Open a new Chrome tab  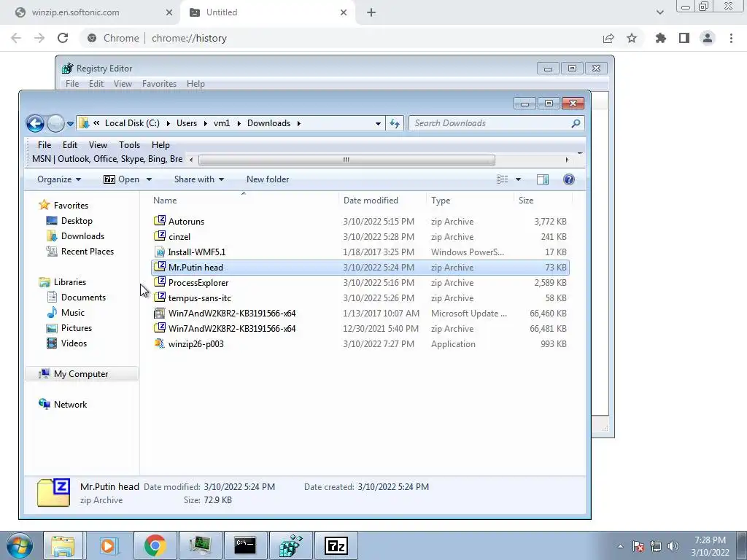(x=371, y=12)
